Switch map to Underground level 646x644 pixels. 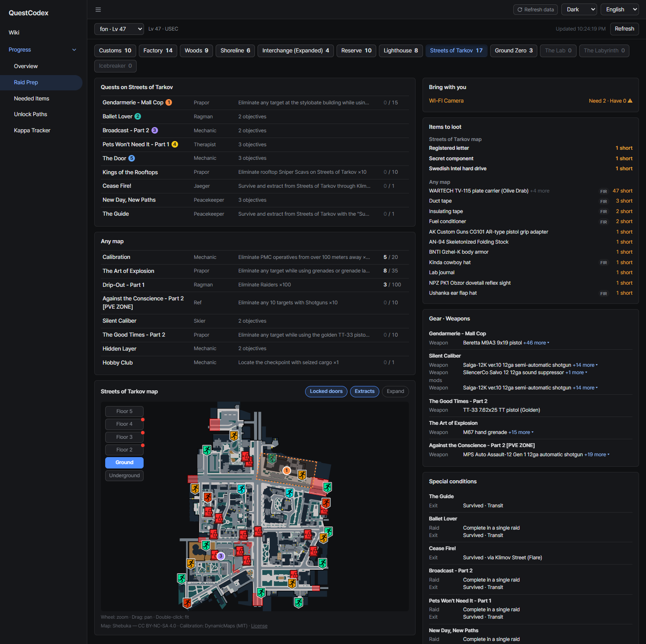coord(124,475)
